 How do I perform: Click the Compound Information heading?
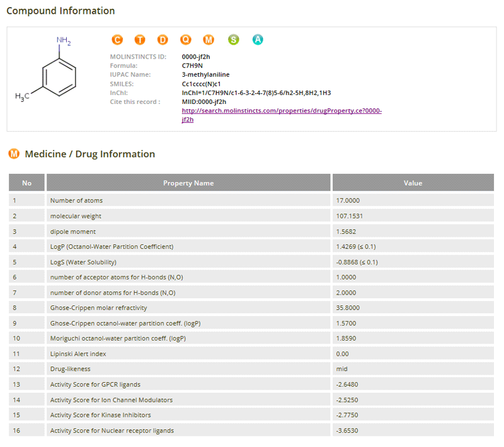click(60, 11)
